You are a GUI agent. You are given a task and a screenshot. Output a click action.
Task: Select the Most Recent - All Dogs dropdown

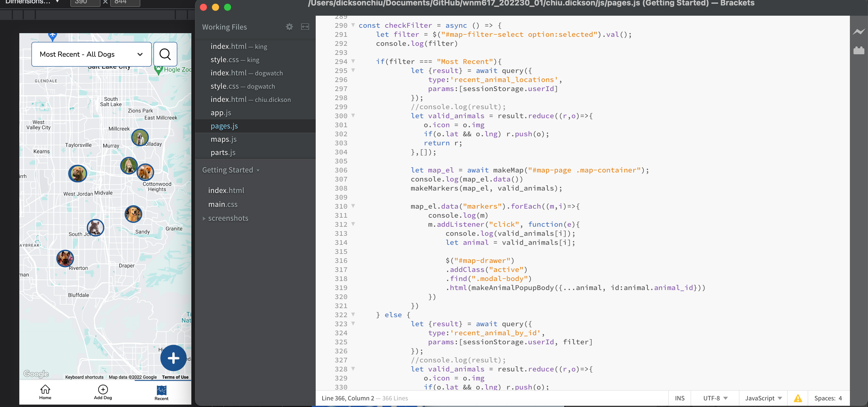91,54
